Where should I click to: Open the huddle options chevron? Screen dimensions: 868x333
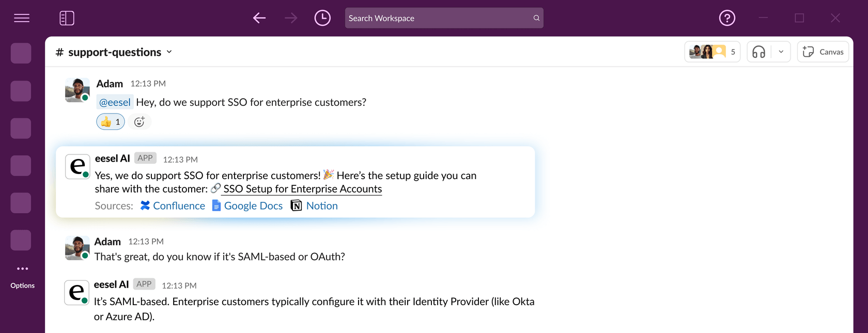click(x=781, y=52)
